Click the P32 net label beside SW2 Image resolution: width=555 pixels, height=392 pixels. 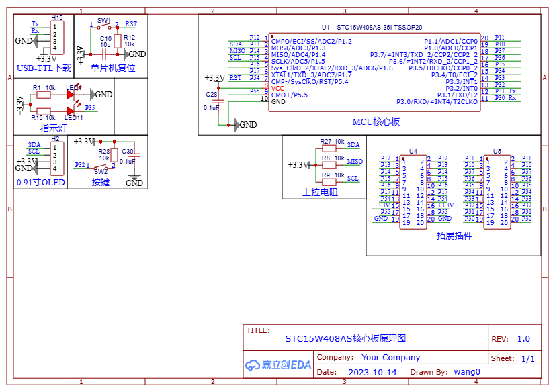click(x=80, y=164)
